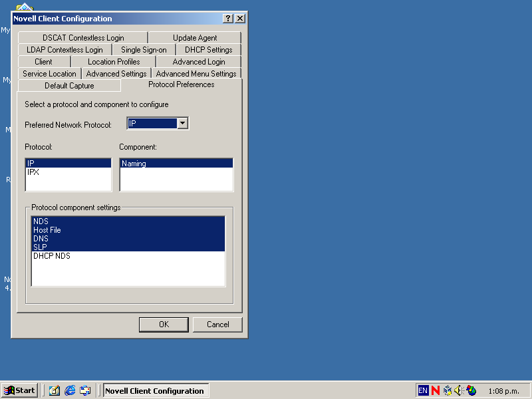Switch to the Service Location tab
This screenshot has width=532, height=399.
[49, 74]
